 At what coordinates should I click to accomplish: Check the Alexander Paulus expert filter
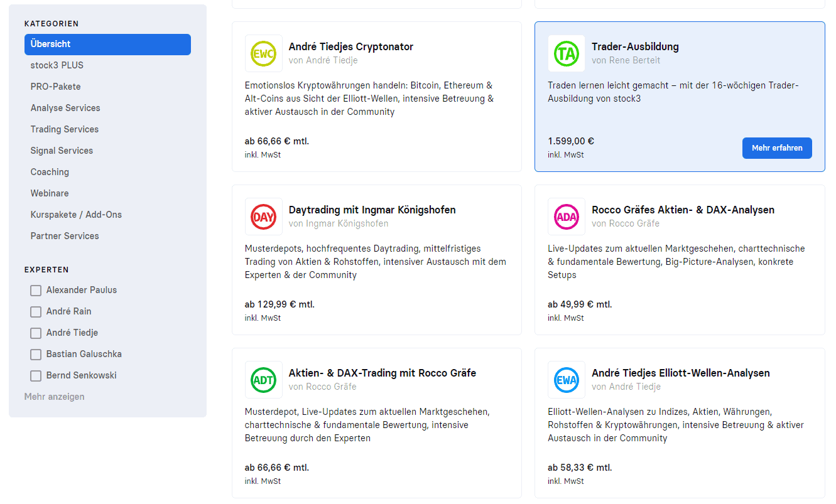(36, 291)
